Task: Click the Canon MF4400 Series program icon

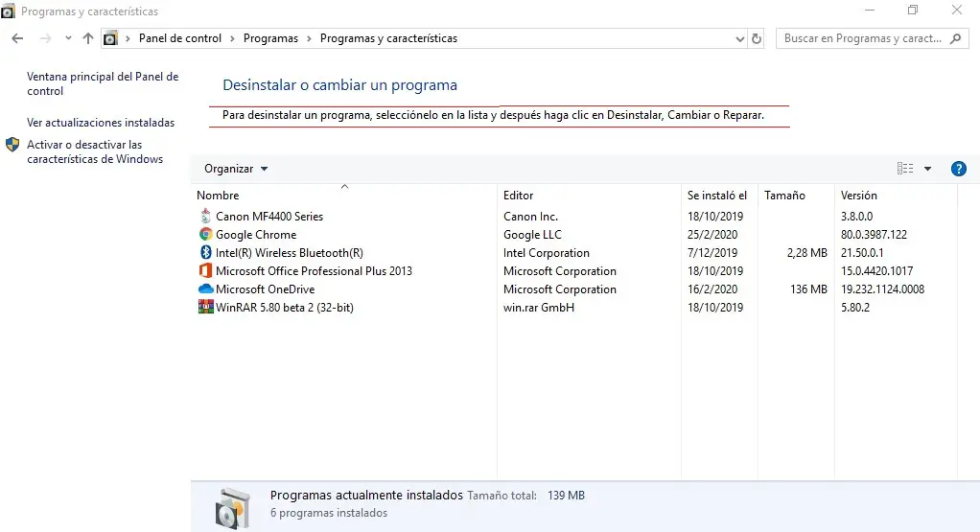Action: pyautogui.click(x=205, y=216)
